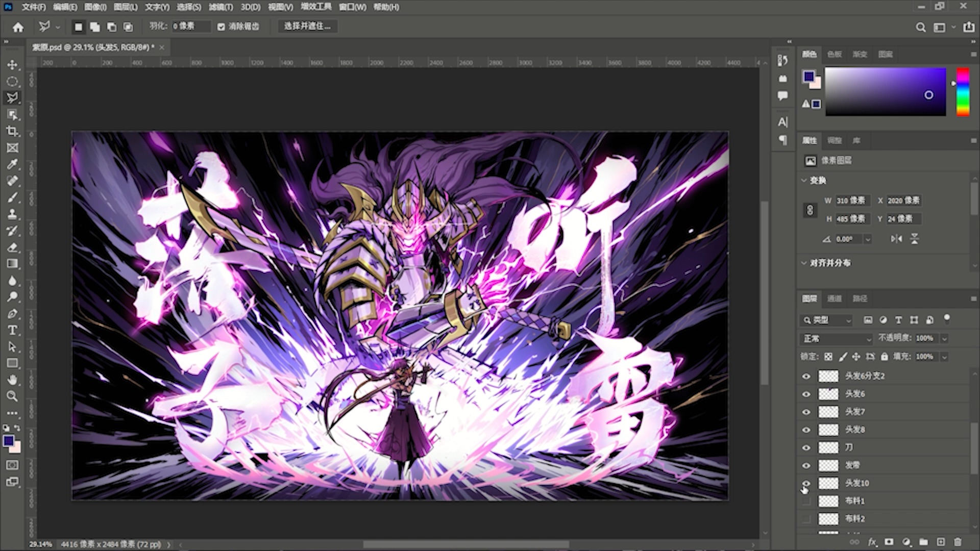Hide the 头发8 layer
This screenshot has height=551, width=980.
coord(806,430)
